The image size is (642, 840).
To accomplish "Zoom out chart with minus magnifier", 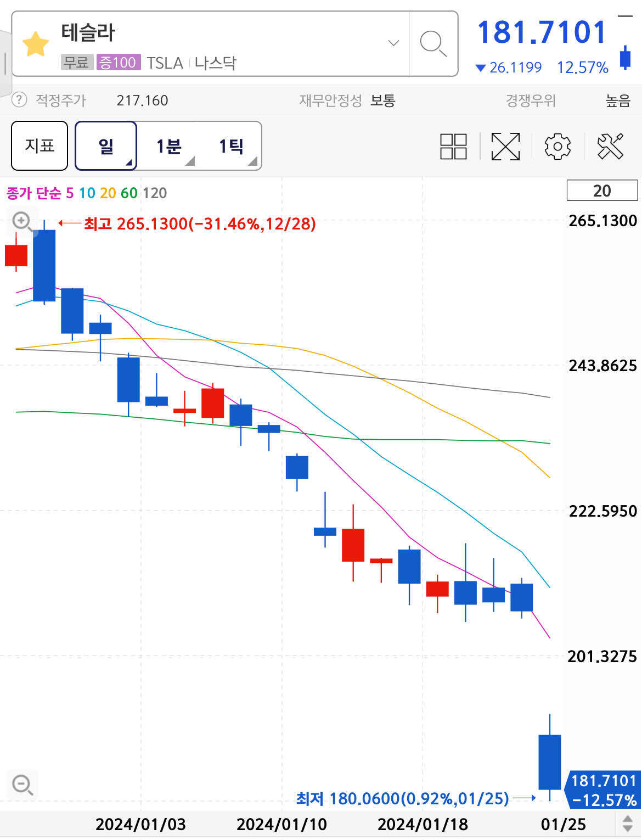I will tap(22, 784).
